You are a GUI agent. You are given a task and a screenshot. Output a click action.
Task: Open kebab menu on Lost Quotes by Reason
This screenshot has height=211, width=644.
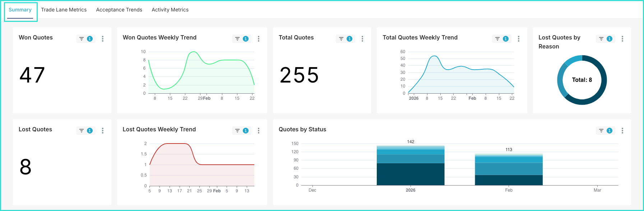coord(622,39)
